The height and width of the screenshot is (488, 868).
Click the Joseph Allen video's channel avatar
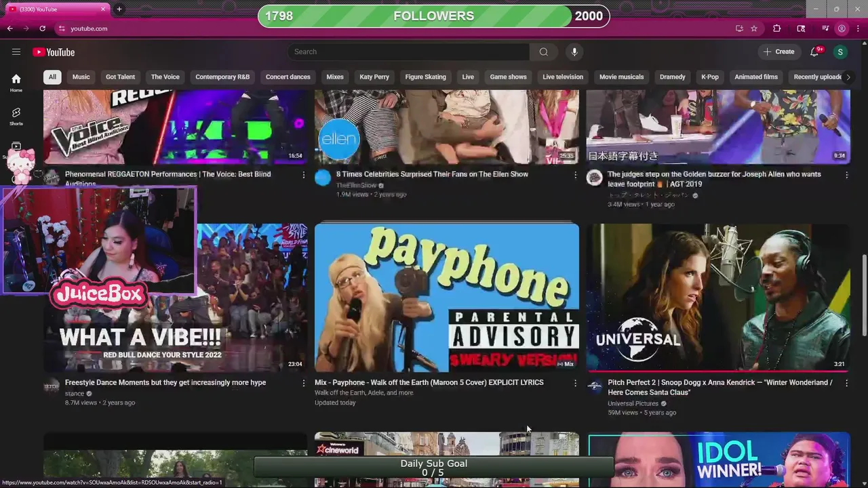coord(594,178)
